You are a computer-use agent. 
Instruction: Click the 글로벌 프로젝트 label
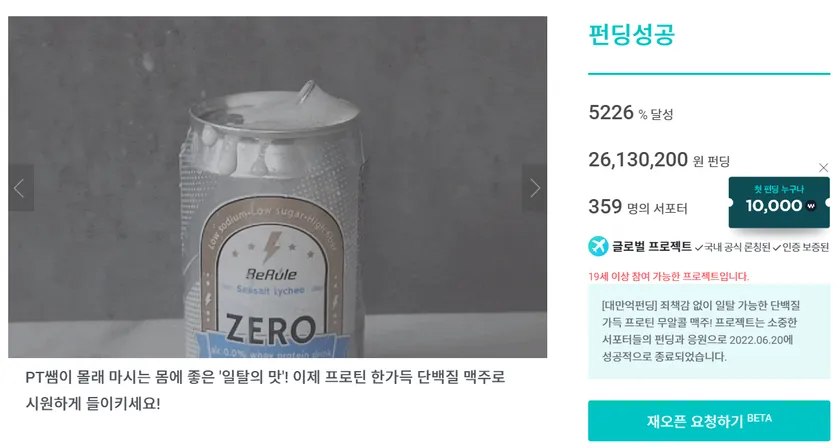point(651,246)
